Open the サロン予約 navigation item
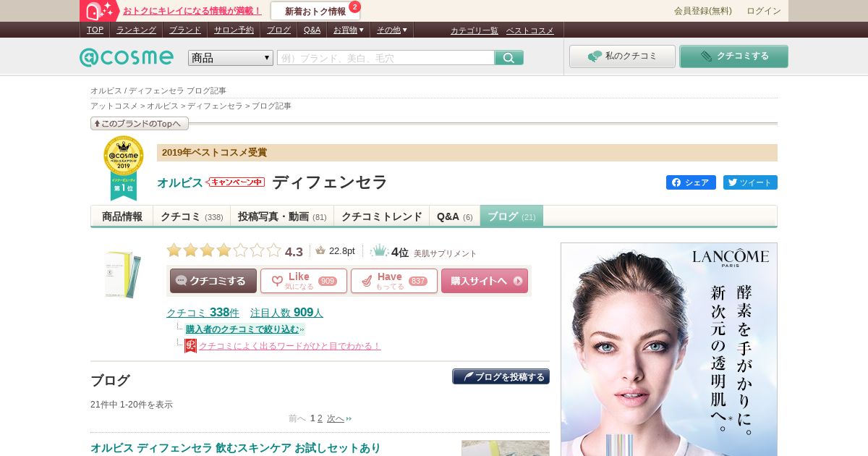868x456 pixels. point(234,30)
